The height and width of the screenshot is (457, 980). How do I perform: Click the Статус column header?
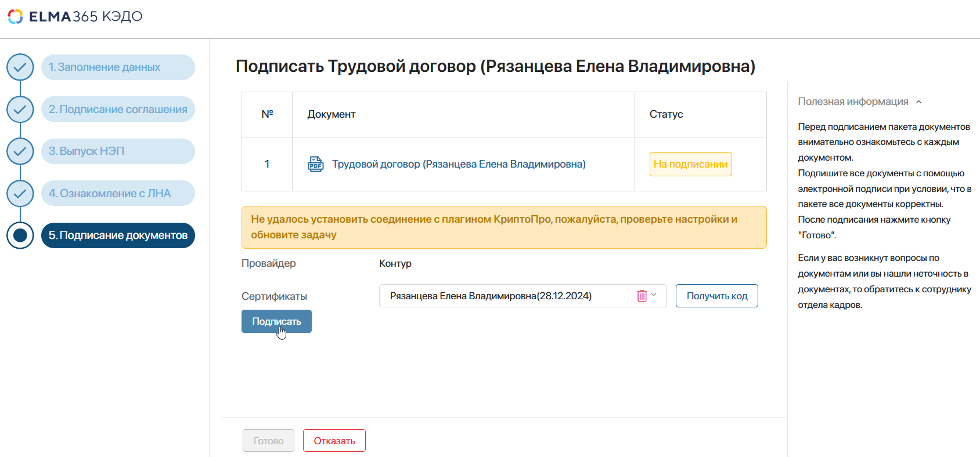(666, 114)
